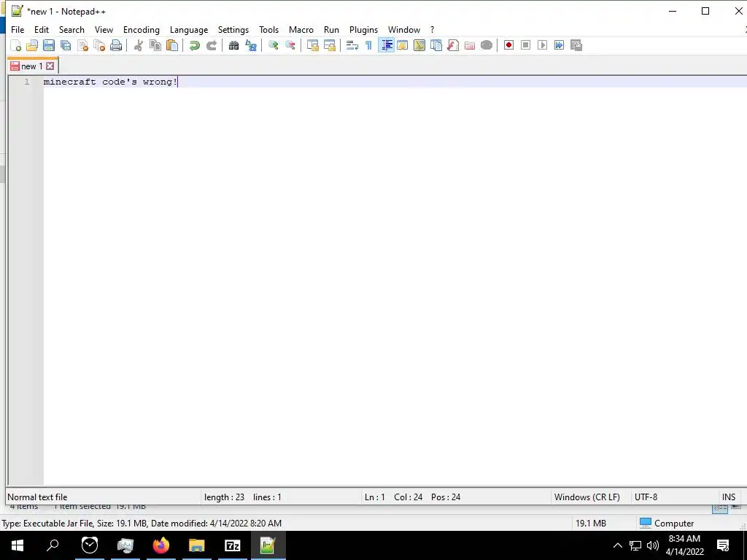747x560 pixels.
Task: Open the Macro menu
Action: click(301, 29)
